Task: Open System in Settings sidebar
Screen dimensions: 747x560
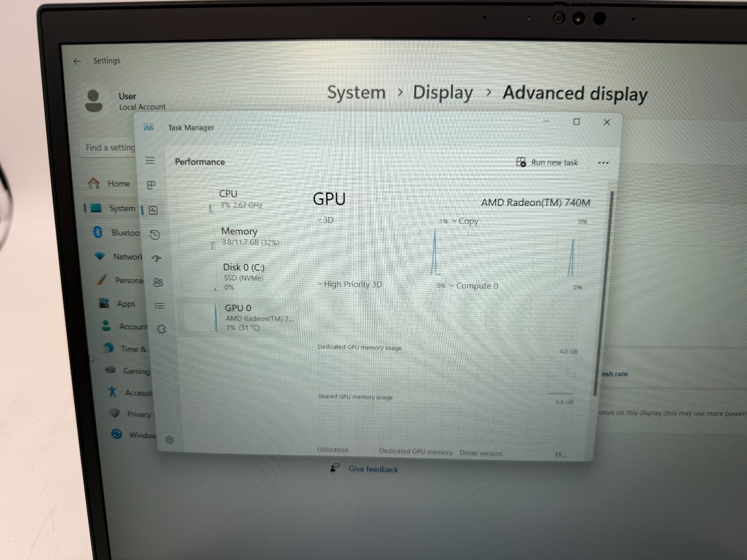Action: click(x=112, y=208)
